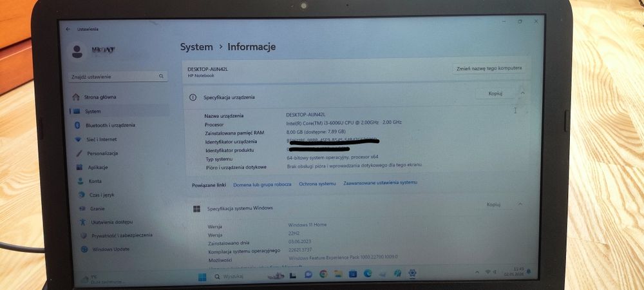
Task: Open the Wi-Fi network tray icon
Action: point(488,272)
